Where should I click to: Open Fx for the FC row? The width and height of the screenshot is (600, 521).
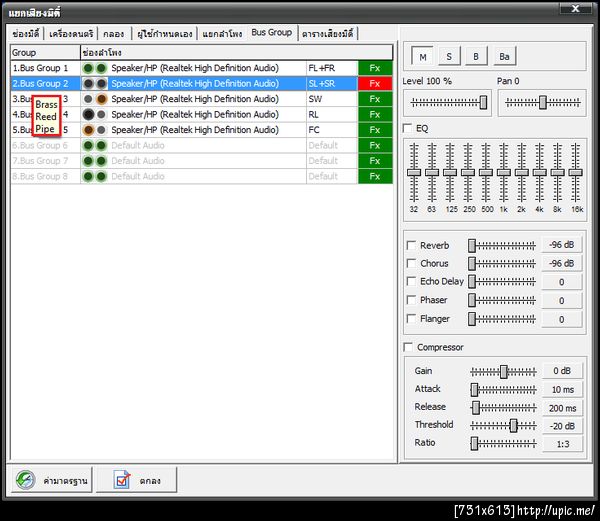(x=375, y=130)
